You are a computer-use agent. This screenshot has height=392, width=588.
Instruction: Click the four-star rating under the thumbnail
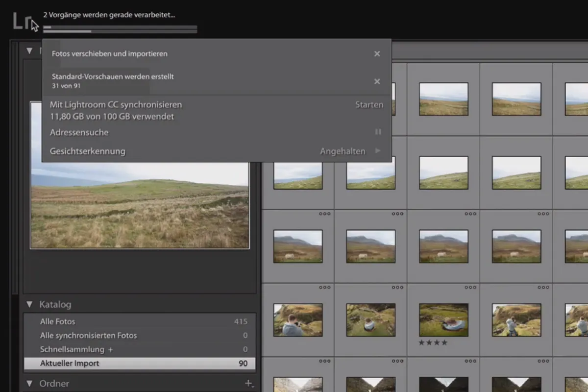pyautogui.click(x=433, y=343)
